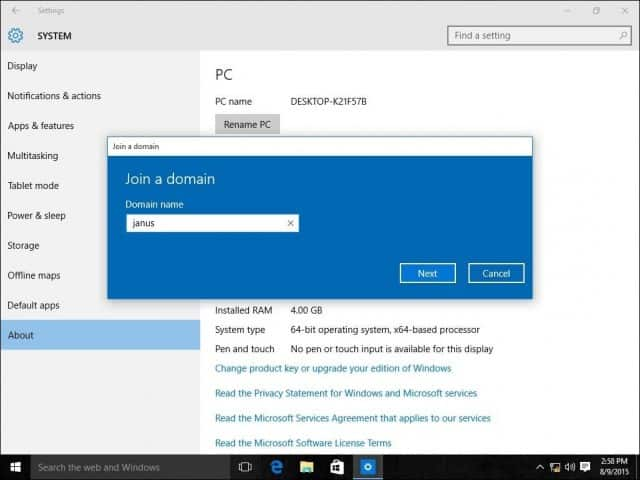640x480 pixels.
Task: Select the Storage settings category
Action: (23, 245)
